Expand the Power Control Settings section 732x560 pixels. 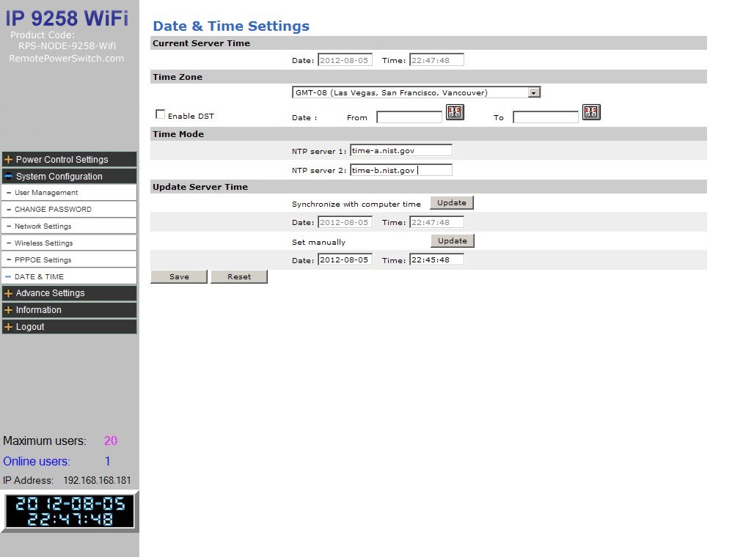pos(69,160)
